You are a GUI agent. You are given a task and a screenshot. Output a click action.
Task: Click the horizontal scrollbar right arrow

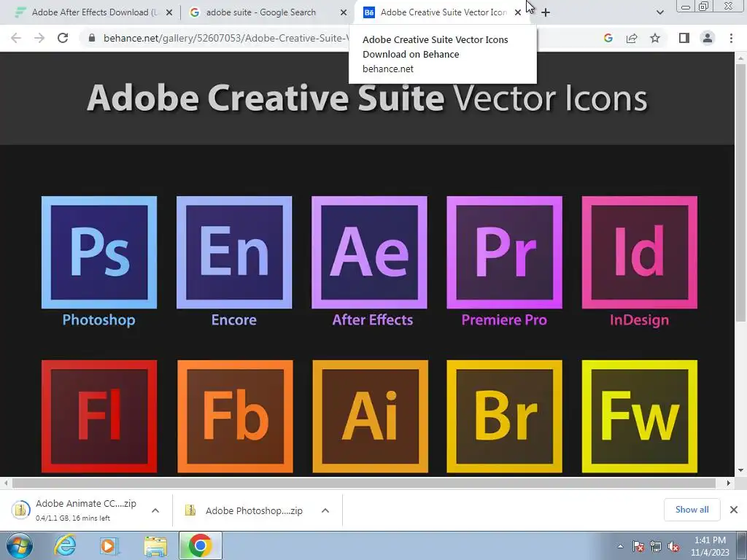729,483
